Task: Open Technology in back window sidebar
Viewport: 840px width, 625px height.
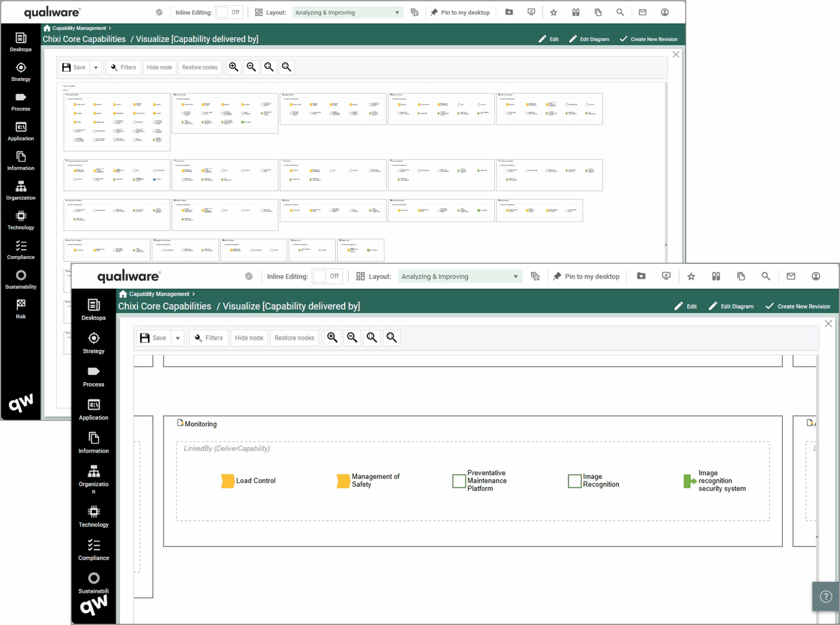Action: (x=21, y=220)
